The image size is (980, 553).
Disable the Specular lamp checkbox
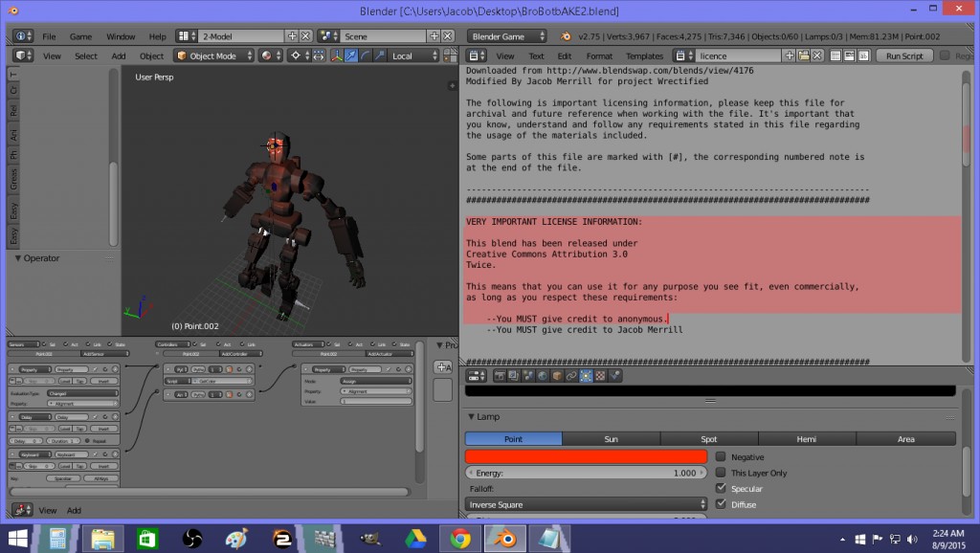(723, 489)
